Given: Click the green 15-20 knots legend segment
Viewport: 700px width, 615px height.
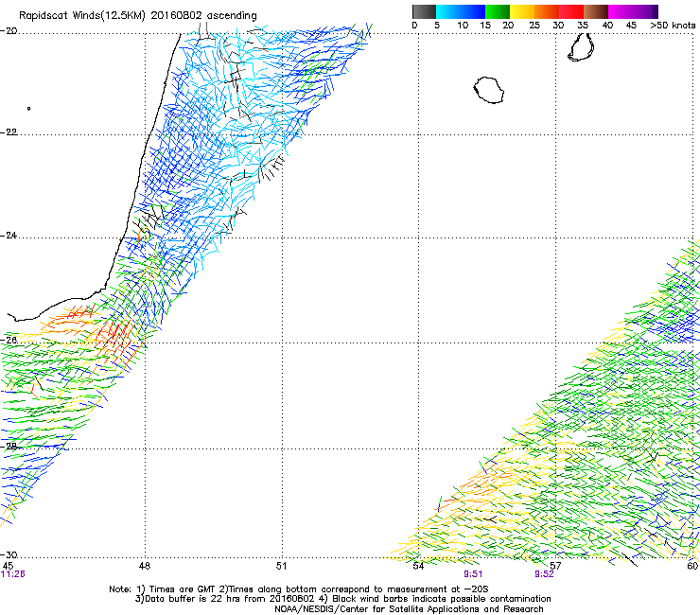Looking at the screenshot, I should (498, 11).
